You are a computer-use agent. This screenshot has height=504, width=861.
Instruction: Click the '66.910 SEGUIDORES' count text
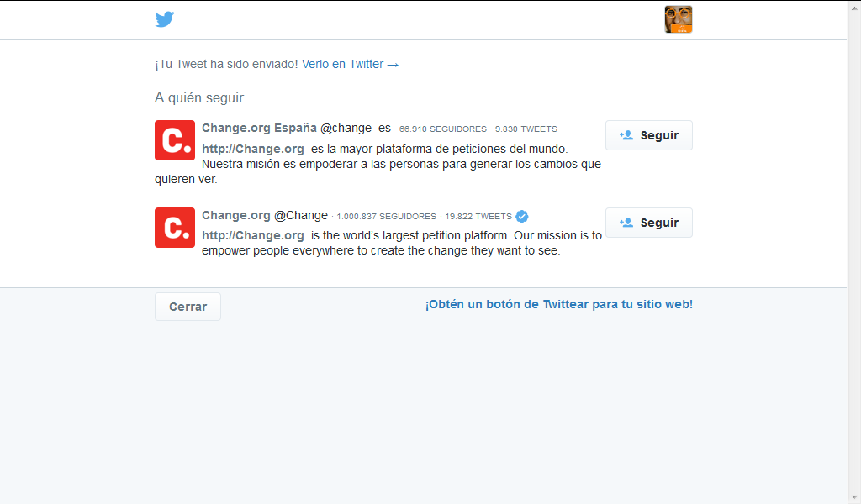click(442, 129)
